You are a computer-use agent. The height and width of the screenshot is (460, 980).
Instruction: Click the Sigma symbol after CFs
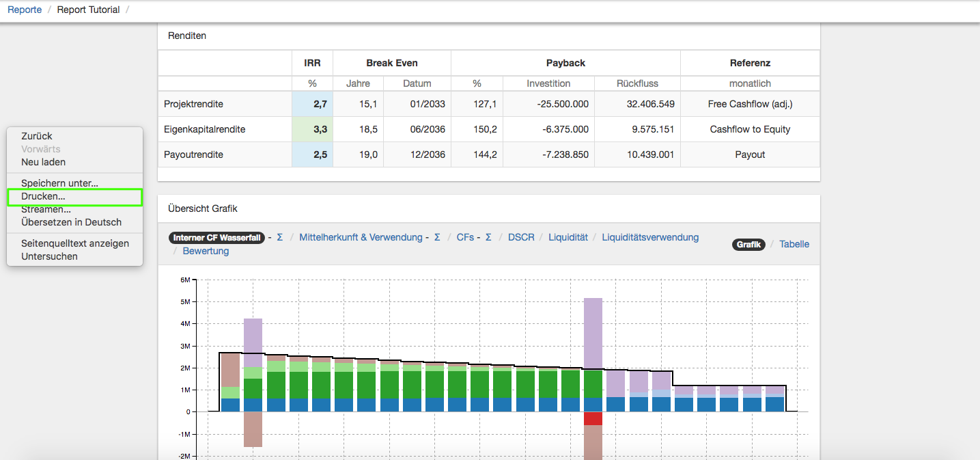point(488,237)
